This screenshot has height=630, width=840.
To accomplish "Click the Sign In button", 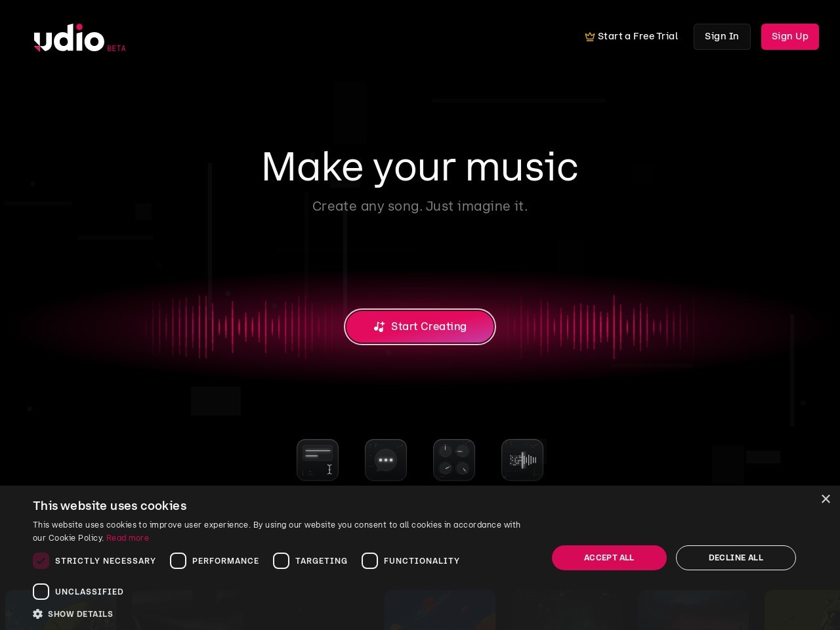I will 722,37.
